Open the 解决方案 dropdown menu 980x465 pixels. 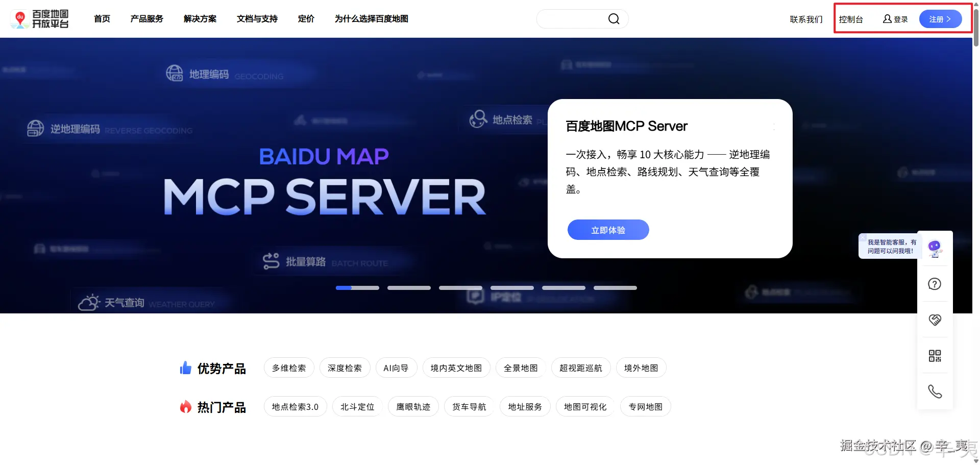200,18
